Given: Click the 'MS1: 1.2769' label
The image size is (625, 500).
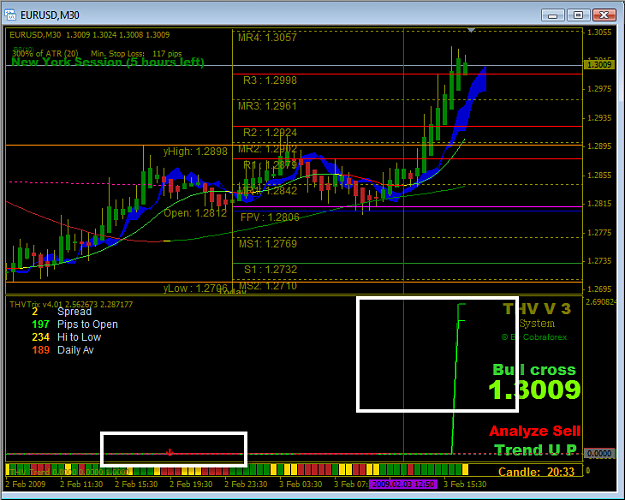Looking at the screenshot, I should 268,244.
